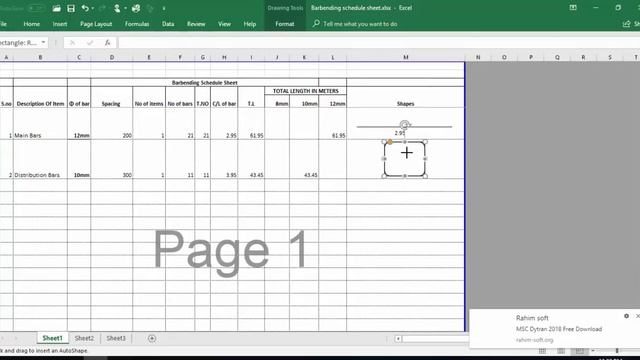Select column M header
This screenshot has height=360, width=640.
pos(406,58)
